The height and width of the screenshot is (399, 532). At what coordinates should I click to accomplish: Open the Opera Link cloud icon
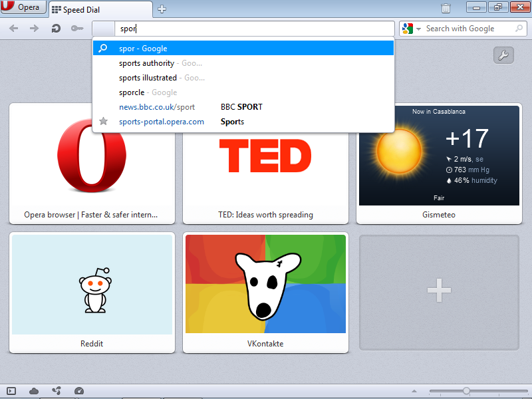click(x=34, y=391)
